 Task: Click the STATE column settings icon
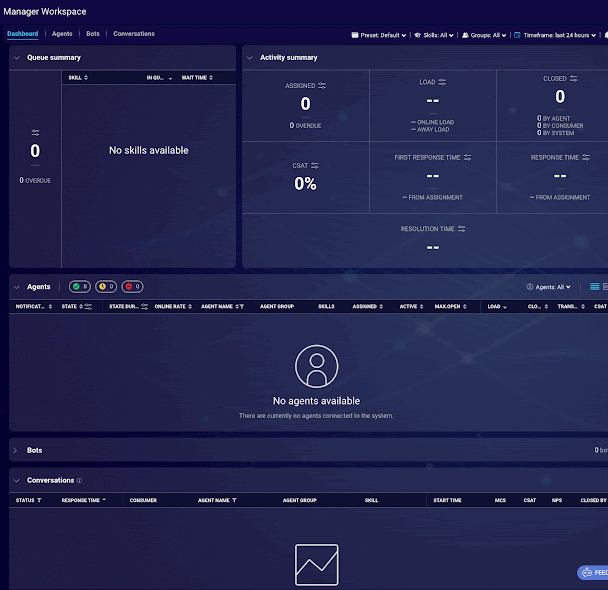pos(88,307)
